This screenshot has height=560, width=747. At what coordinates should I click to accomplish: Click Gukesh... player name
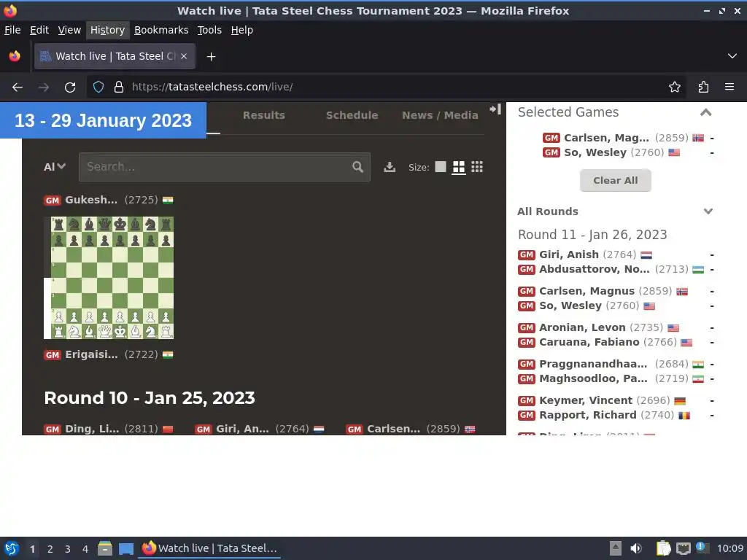click(x=91, y=200)
